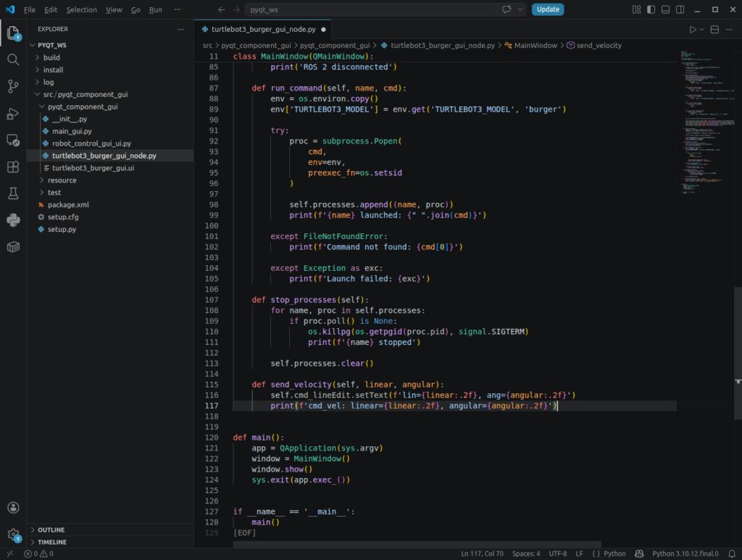This screenshot has height=560, width=742.
Task: Click the Update button
Action: [548, 9]
